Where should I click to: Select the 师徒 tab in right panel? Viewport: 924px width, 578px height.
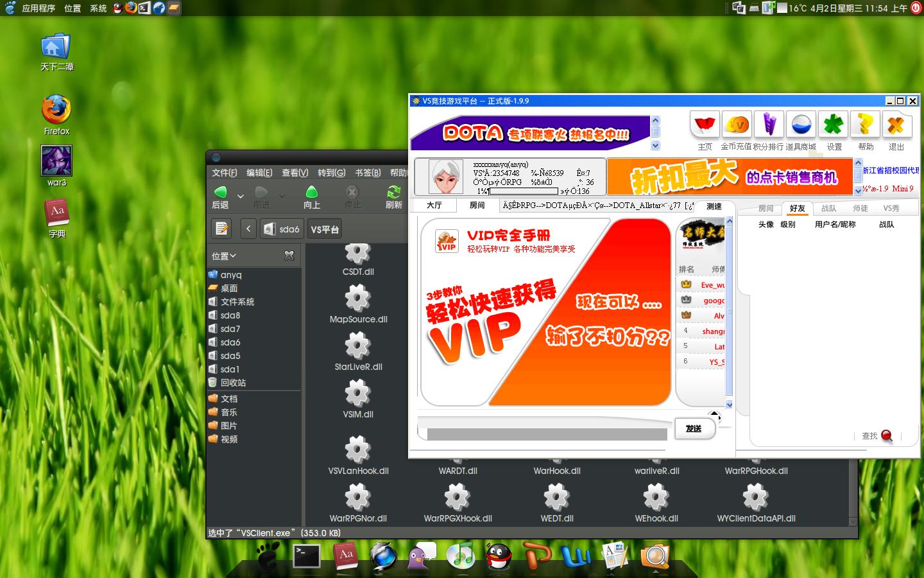pos(860,208)
